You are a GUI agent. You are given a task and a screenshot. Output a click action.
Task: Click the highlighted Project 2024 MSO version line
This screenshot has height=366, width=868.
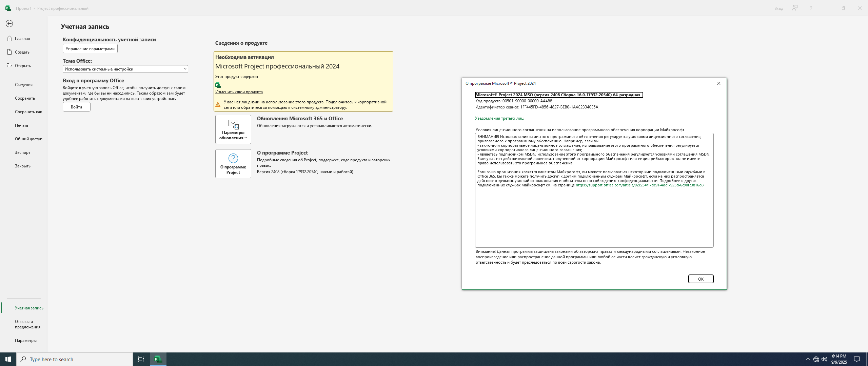pos(559,95)
